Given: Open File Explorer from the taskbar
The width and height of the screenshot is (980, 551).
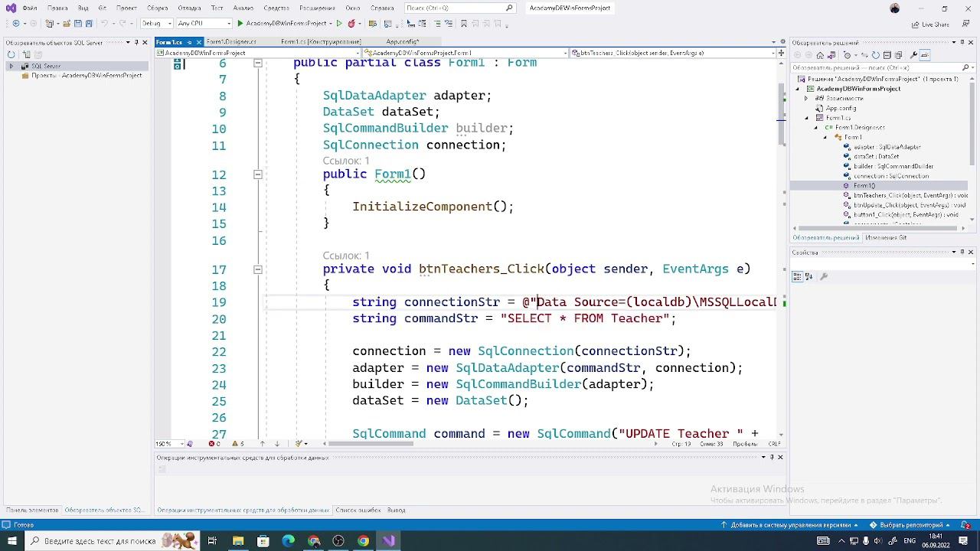Looking at the screenshot, I should [238, 541].
